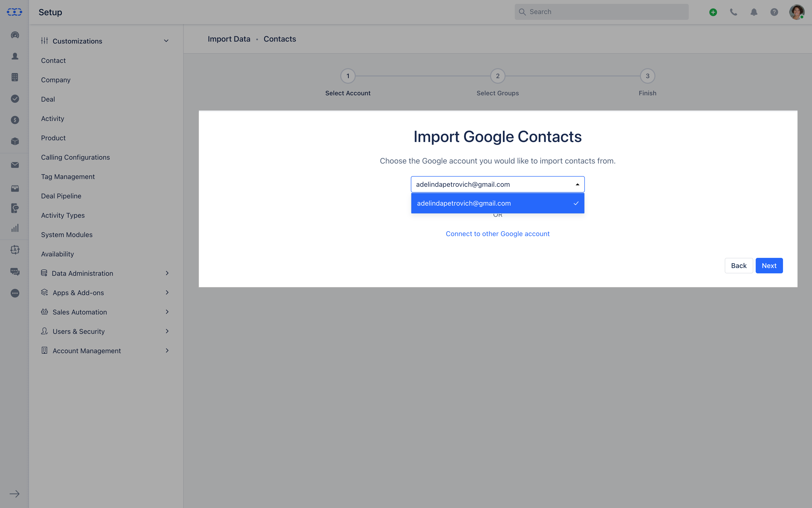Expand the Account Management section
This screenshot has height=508, width=812.
[x=167, y=351]
